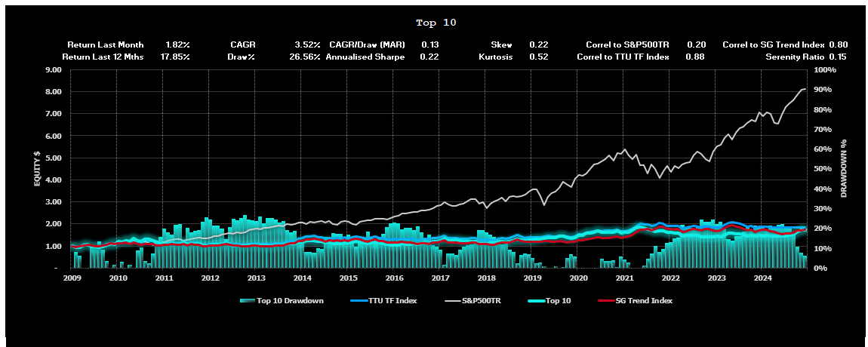
Task: Click the cyan Top 10 legend line
Action: pos(535,300)
